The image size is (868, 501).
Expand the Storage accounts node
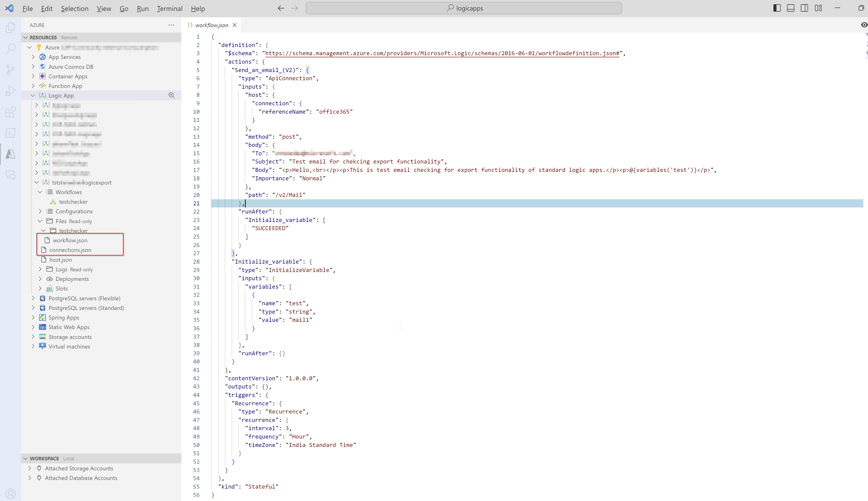click(x=33, y=337)
